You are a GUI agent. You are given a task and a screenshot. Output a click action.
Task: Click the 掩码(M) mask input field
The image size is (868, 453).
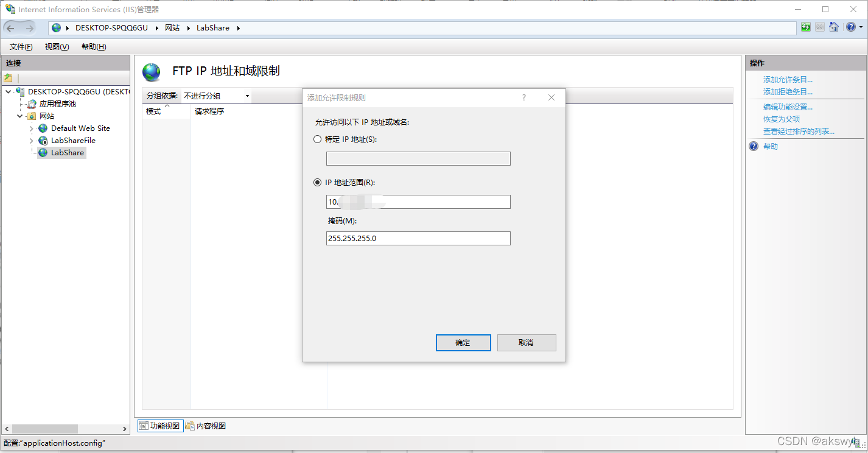pyautogui.click(x=418, y=239)
